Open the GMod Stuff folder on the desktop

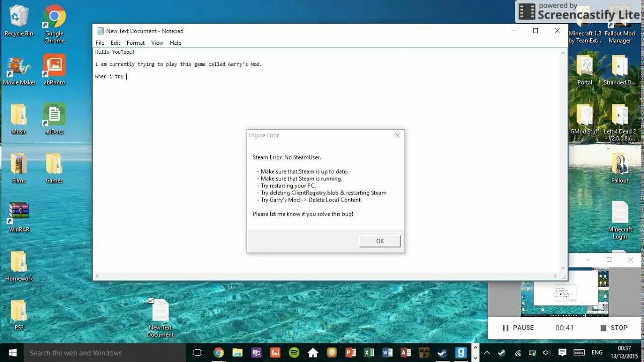pyautogui.click(x=585, y=119)
